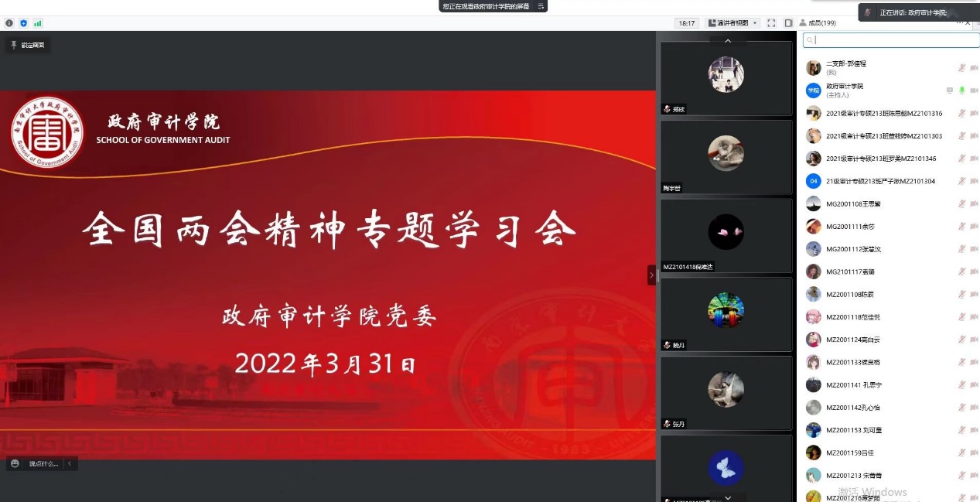Viewport: 980px width, 502px height.
Task: Click the search field in members panel
Action: pos(890,40)
